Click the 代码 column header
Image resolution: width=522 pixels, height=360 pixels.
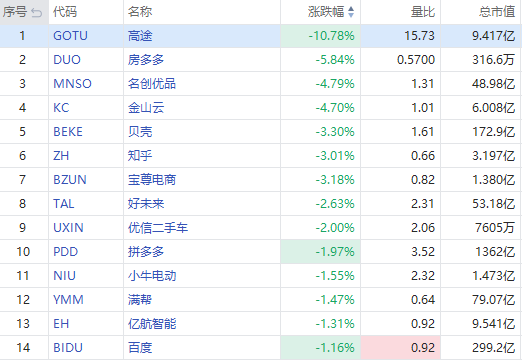[x=65, y=12]
